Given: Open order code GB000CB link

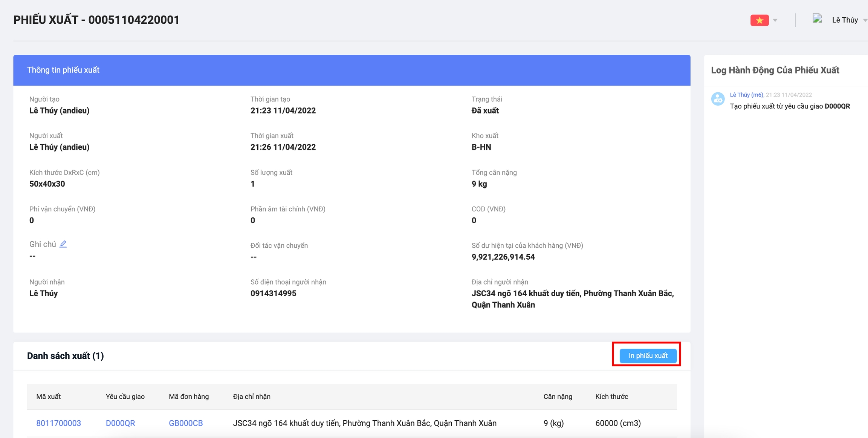Looking at the screenshot, I should [186, 423].
